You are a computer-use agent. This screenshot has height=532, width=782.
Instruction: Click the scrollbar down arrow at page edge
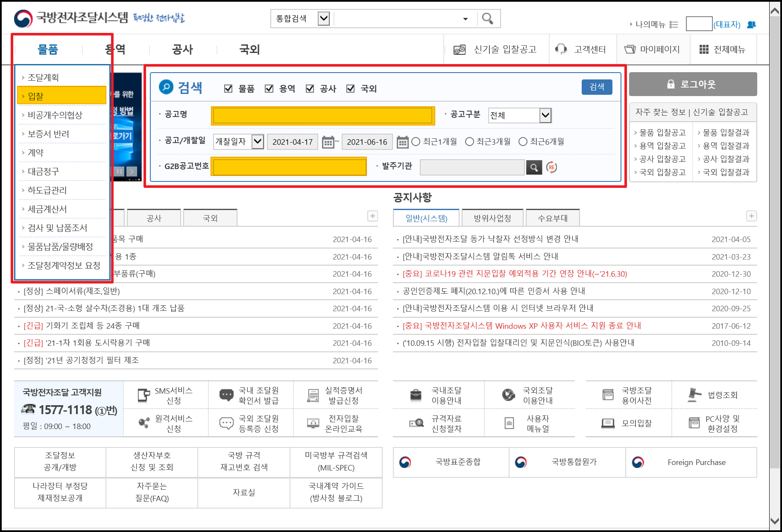[x=775, y=521]
